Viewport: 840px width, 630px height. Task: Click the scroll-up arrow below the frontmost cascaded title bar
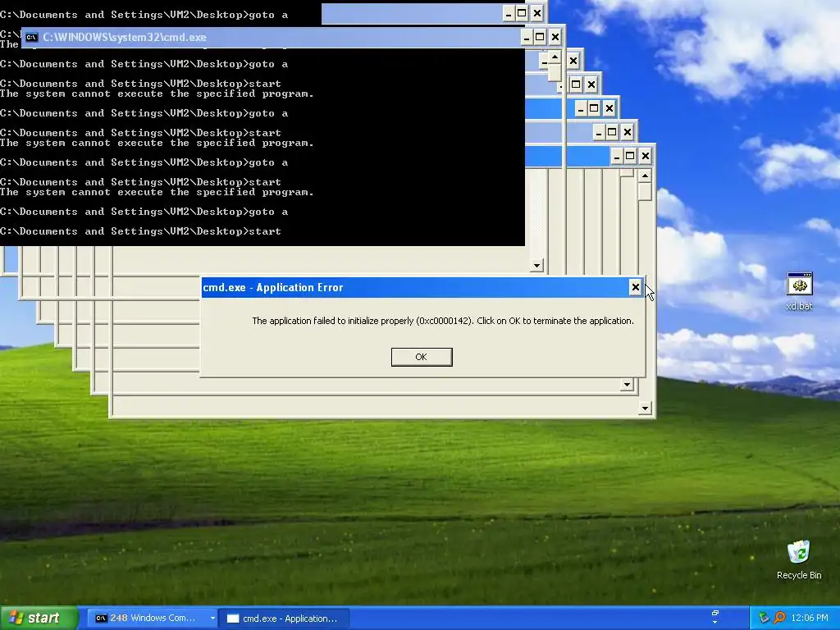click(x=645, y=176)
